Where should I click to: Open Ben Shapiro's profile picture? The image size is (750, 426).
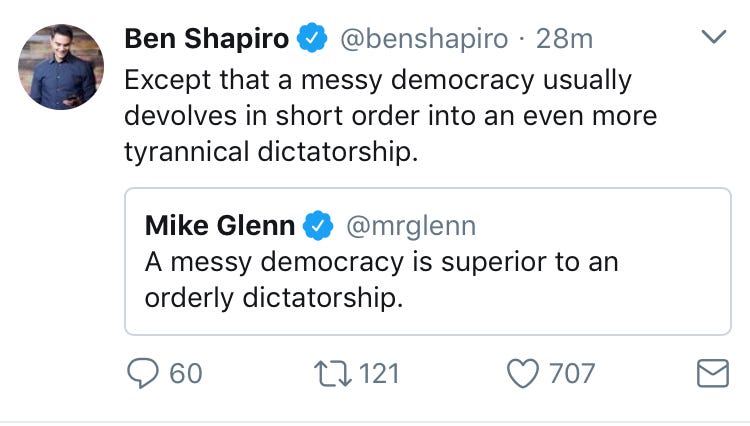pos(61,67)
